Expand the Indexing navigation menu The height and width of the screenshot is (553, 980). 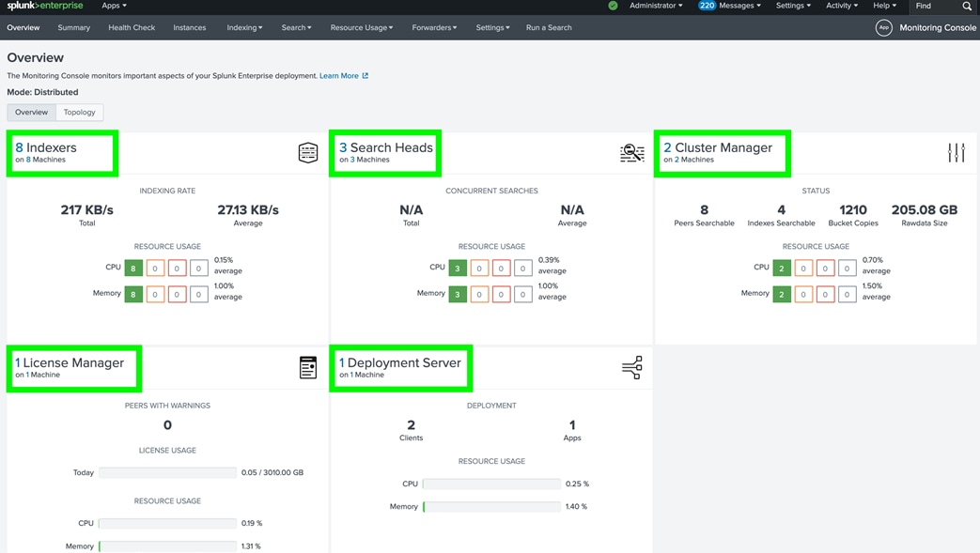click(x=244, y=27)
